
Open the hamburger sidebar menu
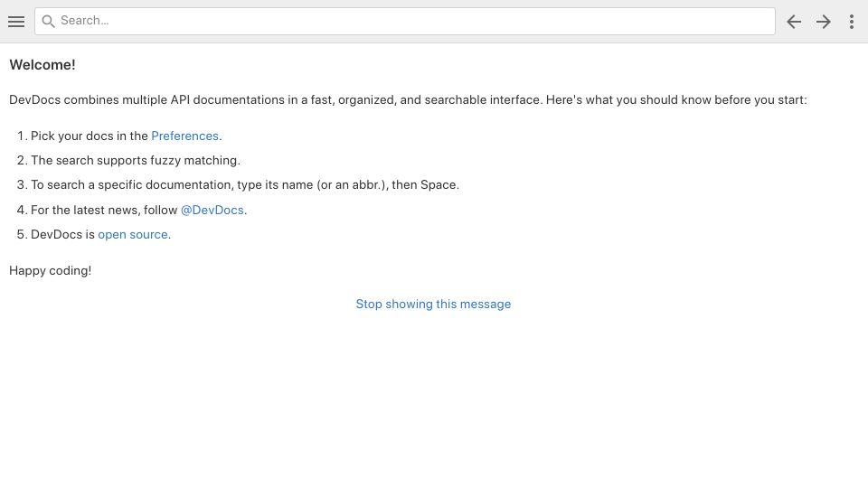click(16, 22)
